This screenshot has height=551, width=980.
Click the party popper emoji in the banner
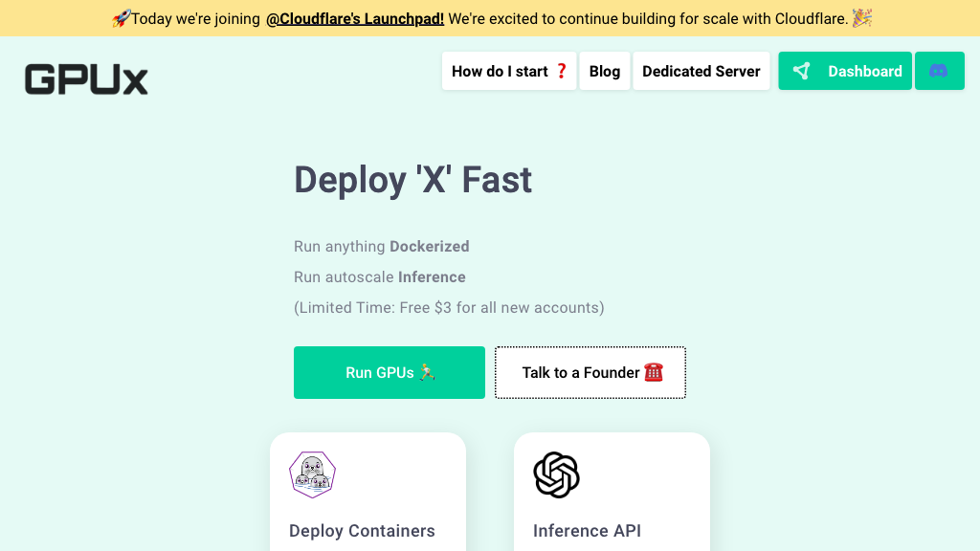(x=860, y=18)
